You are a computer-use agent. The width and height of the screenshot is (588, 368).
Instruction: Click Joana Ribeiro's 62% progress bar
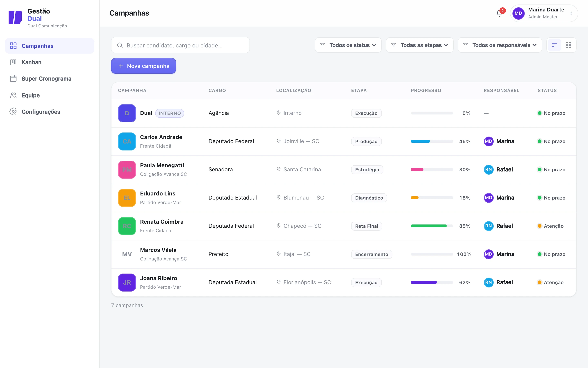[432, 283]
